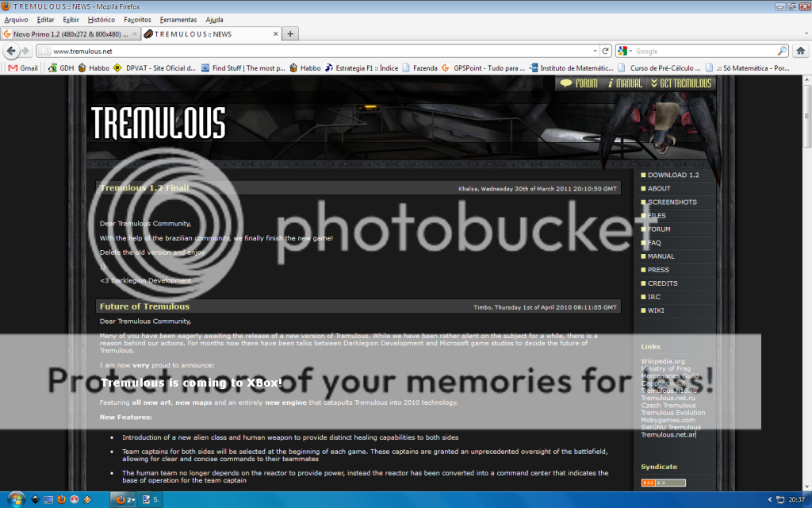Screen dimensions: 812x508
Task: Open the CREDITS sidebar link
Action: point(662,283)
